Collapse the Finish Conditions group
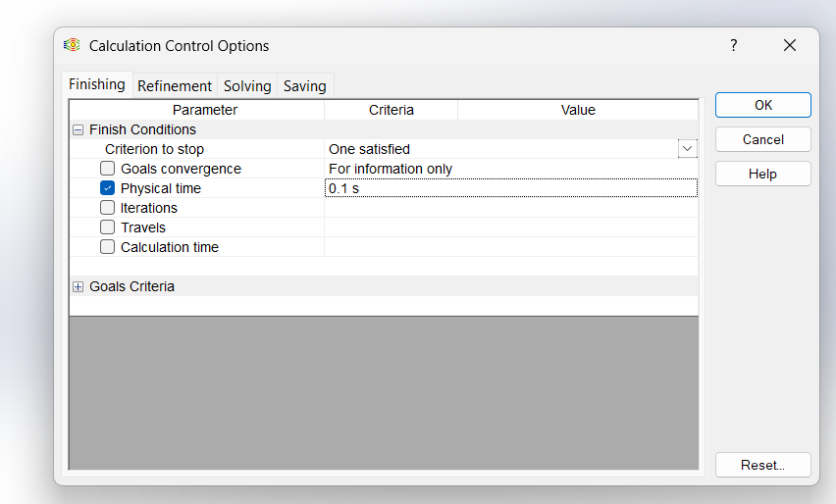Viewport: 836px width, 504px height. pos(78,129)
